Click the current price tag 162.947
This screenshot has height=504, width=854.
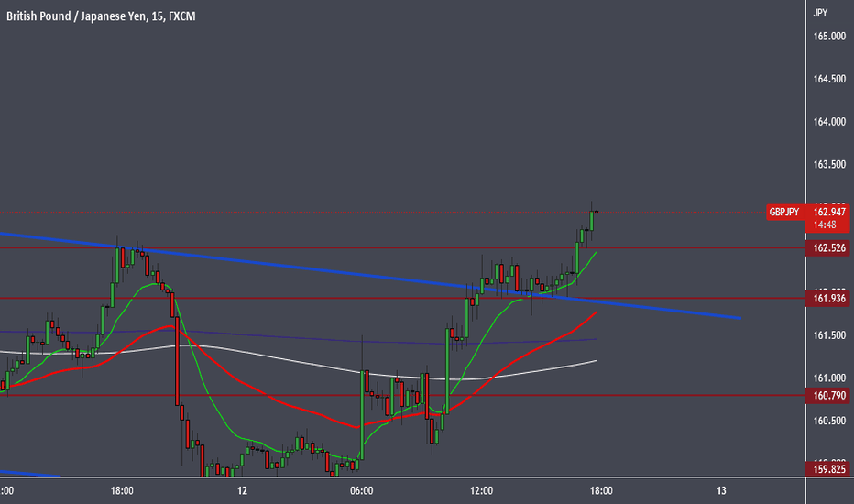click(829, 212)
